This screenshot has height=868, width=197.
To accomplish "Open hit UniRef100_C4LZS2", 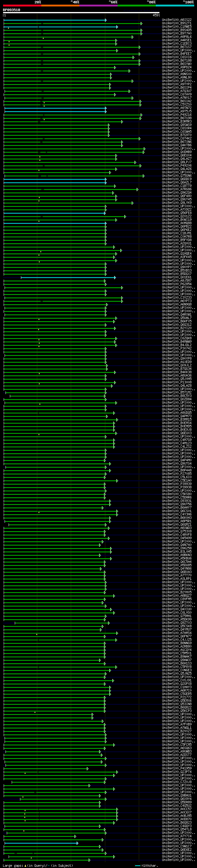I will pyautogui.click(x=177, y=446).
